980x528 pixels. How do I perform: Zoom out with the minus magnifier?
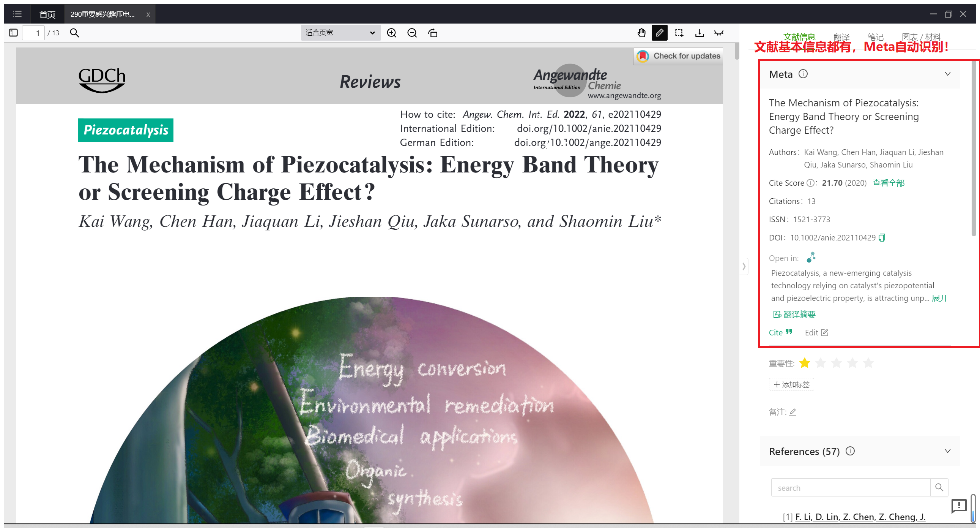coord(412,33)
